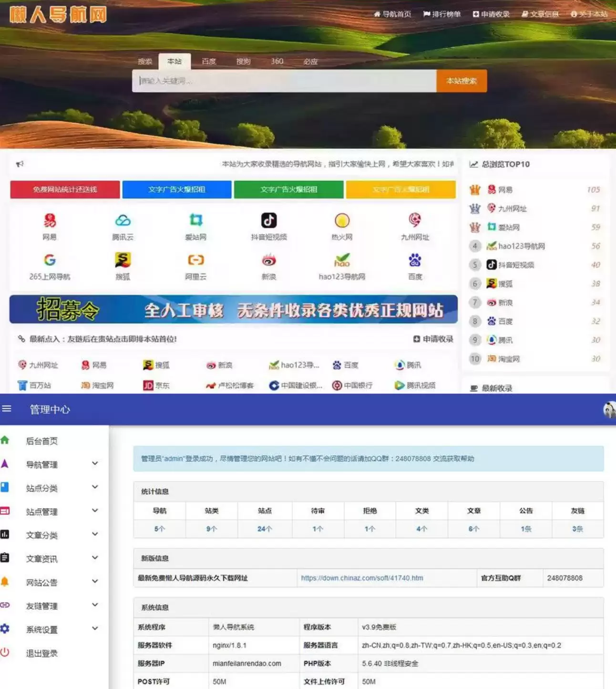Click the home icon beside 后台首页
The width and height of the screenshot is (616, 689).
[x=5, y=440]
